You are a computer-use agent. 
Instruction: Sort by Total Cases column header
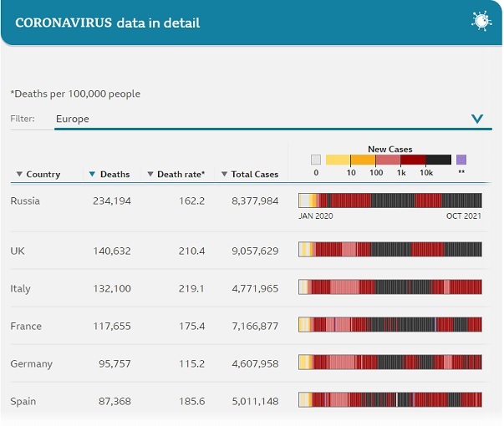click(x=249, y=174)
